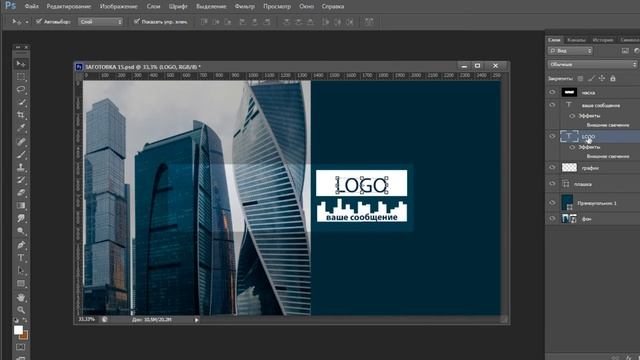The height and width of the screenshot is (360, 640).
Task: Switch to the Каналы tab
Action: 576,40
